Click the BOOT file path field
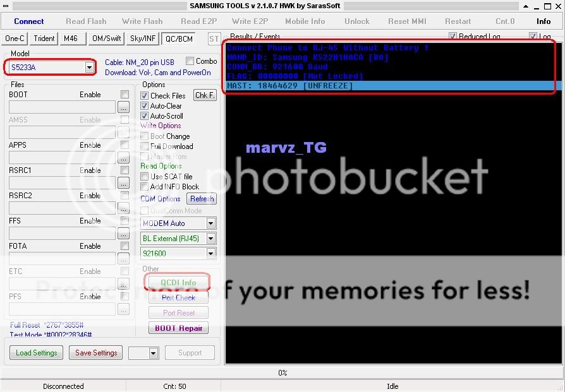The image size is (565, 392). coord(62,107)
